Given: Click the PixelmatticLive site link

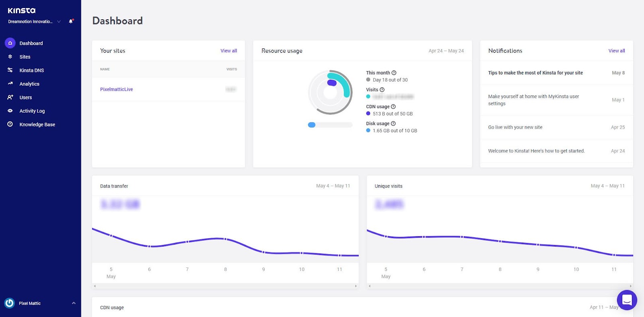Looking at the screenshot, I should (116, 89).
